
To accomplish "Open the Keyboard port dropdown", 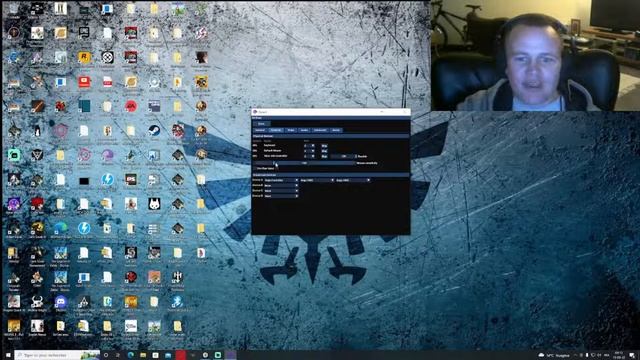I will pos(309,146).
